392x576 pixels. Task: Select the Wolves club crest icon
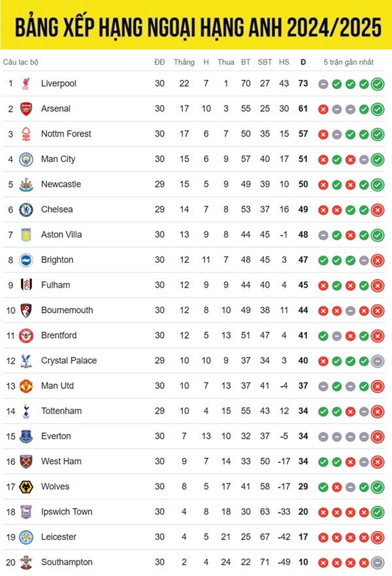coord(26,486)
